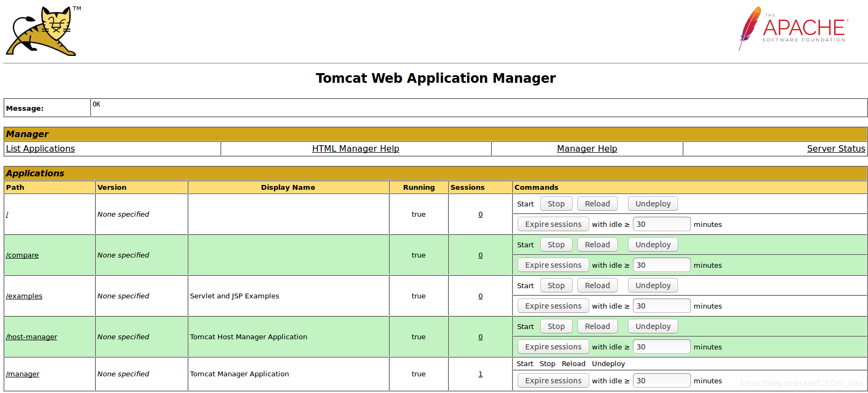This screenshot has height=393, width=868.
Task: Open HTML Manager Help link
Action: [x=356, y=149]
